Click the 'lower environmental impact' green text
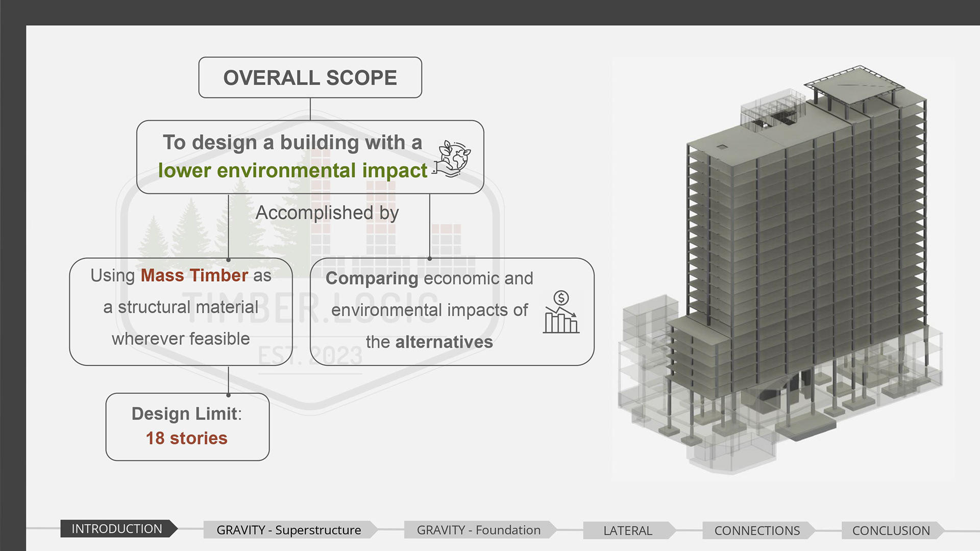This screenshot has width=980, height=551. coord(293,170)
